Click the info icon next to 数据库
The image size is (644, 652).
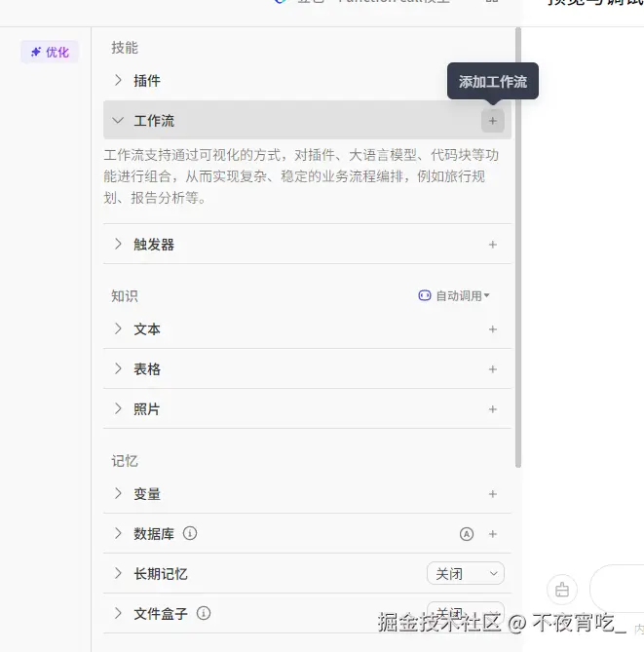coord(190,533)
